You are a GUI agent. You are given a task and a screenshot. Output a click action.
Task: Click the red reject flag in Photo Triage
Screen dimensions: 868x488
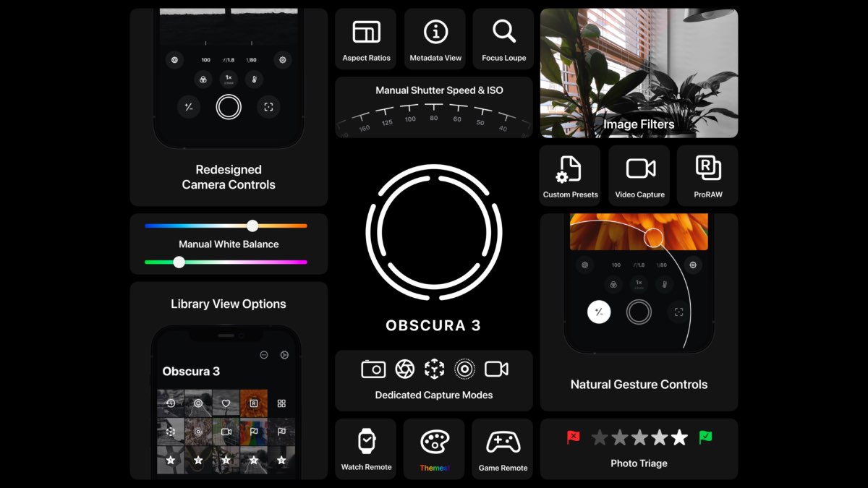(573, 437)
